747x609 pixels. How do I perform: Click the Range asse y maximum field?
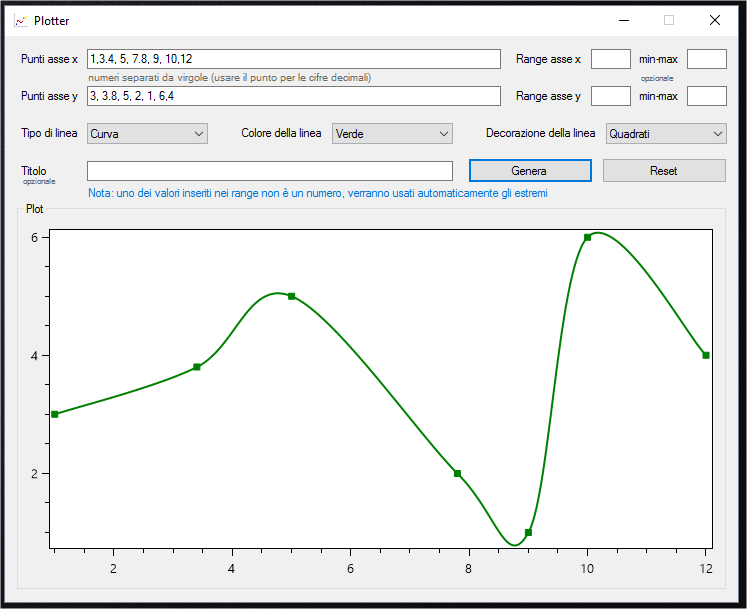pos(707,96)
